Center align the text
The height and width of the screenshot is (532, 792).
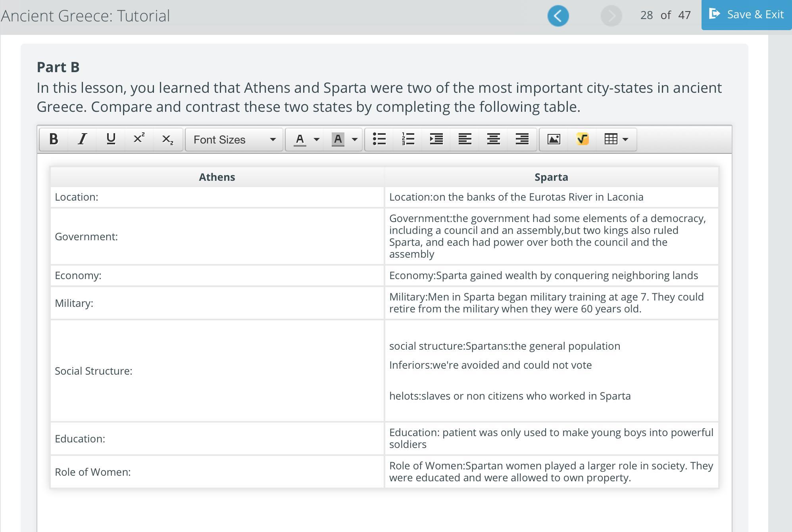coord(494,139)
